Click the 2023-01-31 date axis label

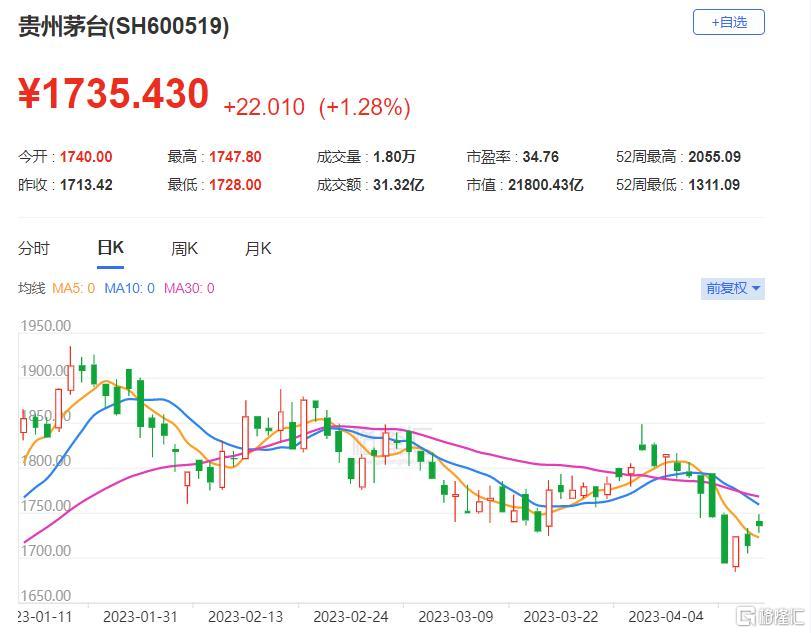click(140, 617)
